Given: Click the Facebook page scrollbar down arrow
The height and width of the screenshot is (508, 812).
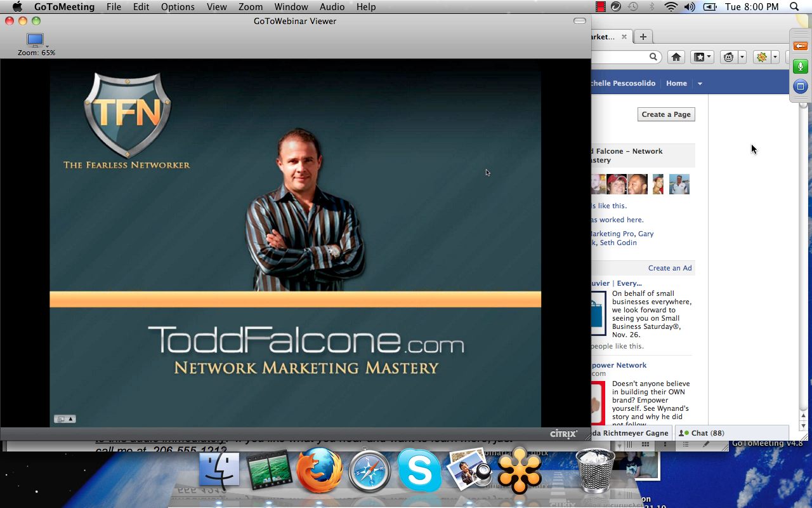Looking at the screenshot, I should click(x=803, y=425).
